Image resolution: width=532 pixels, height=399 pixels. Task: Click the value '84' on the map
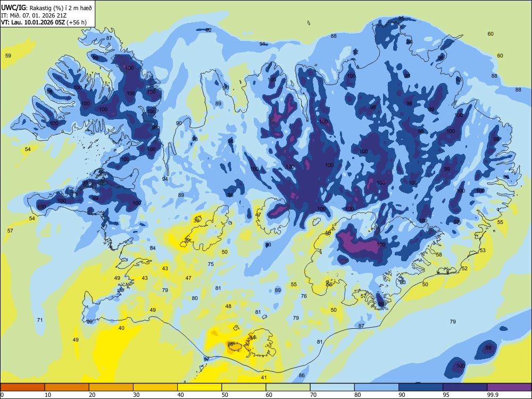point(153,248)
